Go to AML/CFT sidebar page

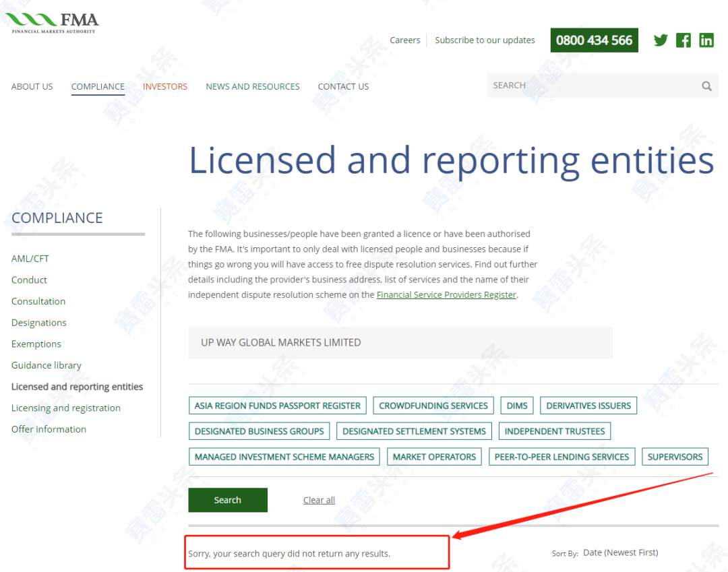coord(30,259)
